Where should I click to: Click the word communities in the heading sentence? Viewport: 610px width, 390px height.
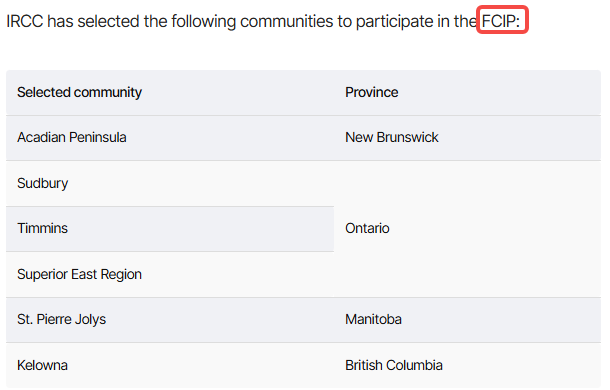pos(286,21)
